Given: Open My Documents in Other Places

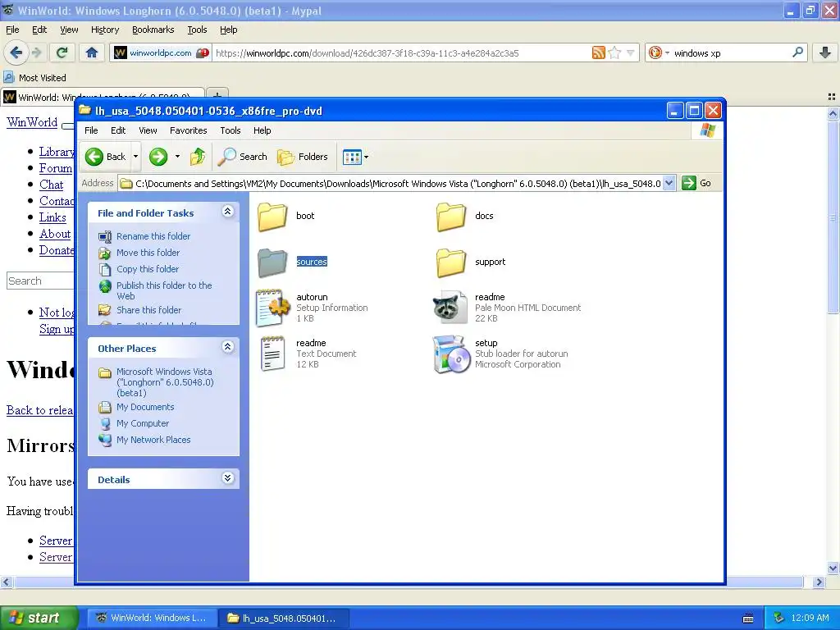Looking at the screenshot, I should point(145,407).
